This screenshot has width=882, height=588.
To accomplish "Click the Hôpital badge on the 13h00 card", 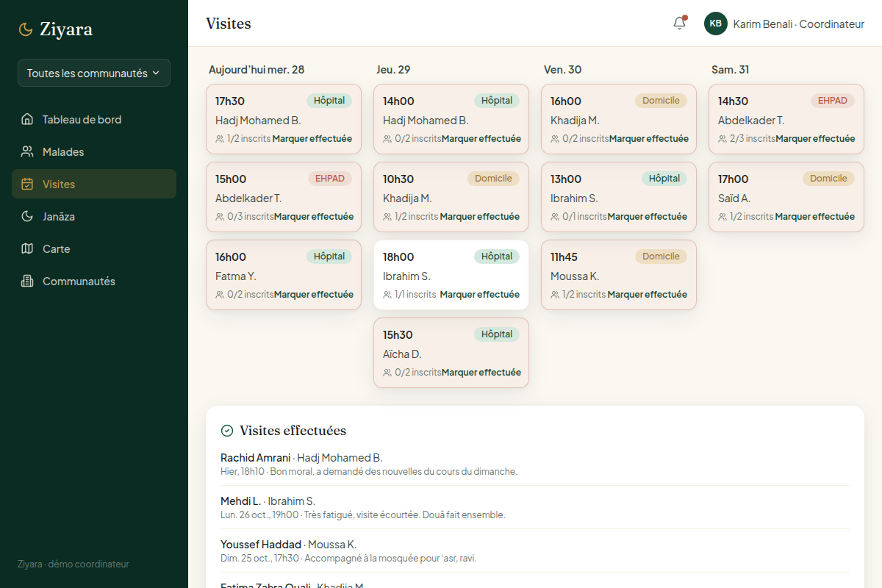I will coord(664,179).
